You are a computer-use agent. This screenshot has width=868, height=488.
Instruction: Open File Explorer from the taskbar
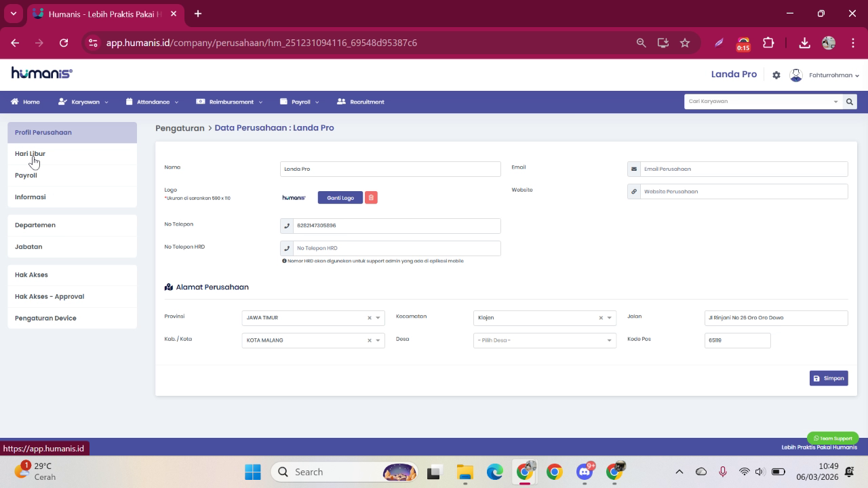(465, 472)
